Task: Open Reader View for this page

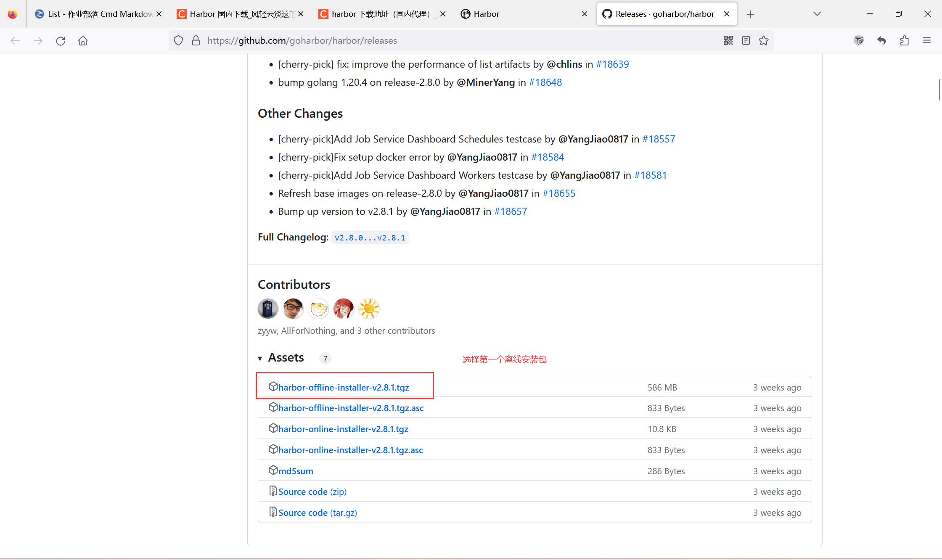Action: tap(746, 40)
